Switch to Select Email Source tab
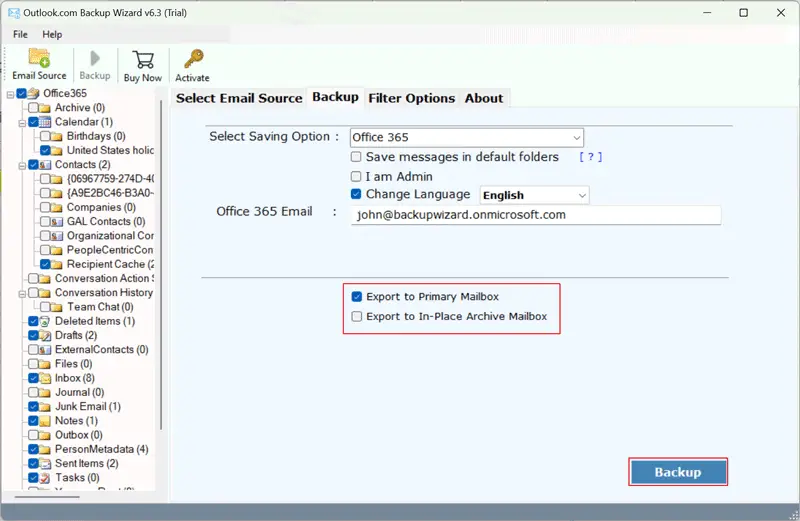This screenshot has width=800, height=521. tap(239, 98)
